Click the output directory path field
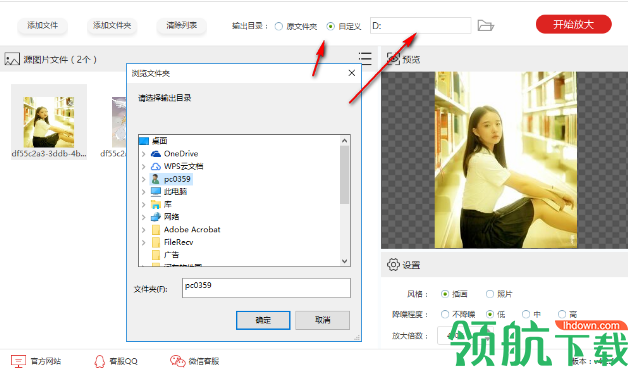Viewport: 628px width, 373px height. click(421, 26)
